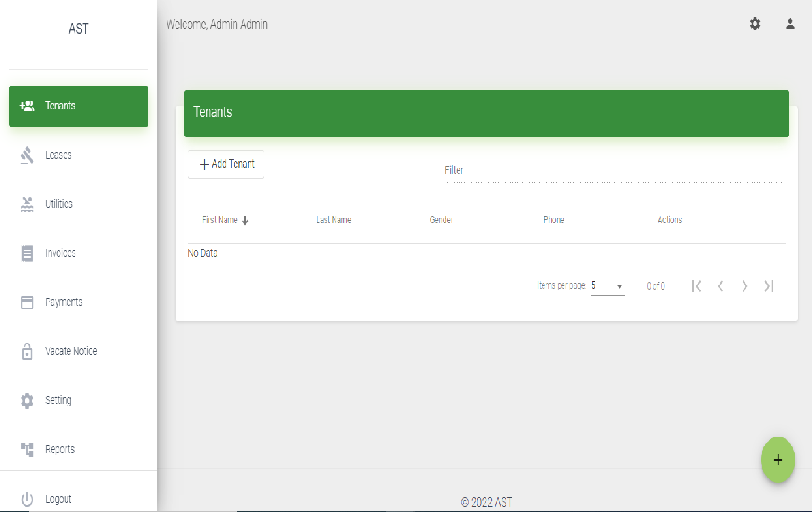Click the First Name sort arrow
812x512 pixels.
pos(245,220)
